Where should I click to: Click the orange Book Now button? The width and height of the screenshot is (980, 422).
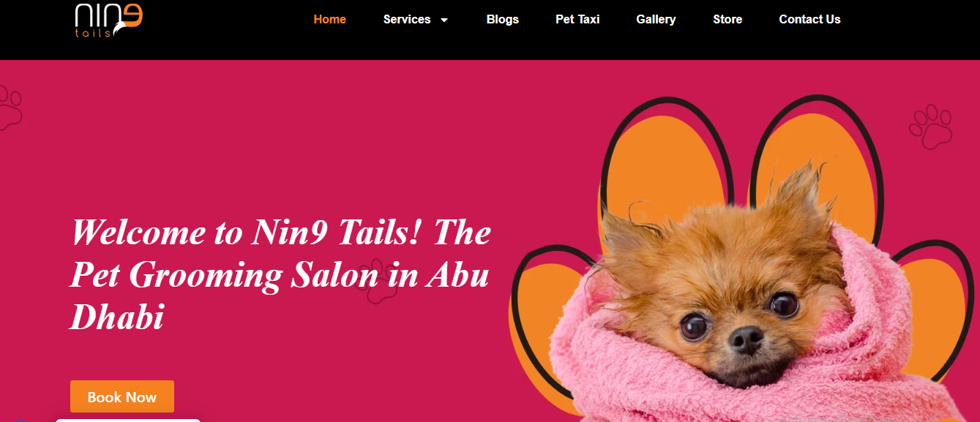pos(122,396)
